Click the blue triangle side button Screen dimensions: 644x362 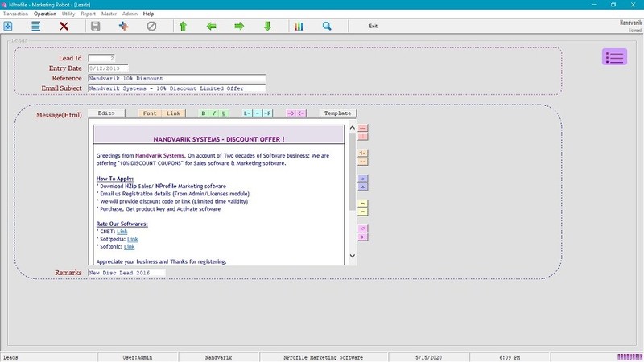[x=363, y=187]
